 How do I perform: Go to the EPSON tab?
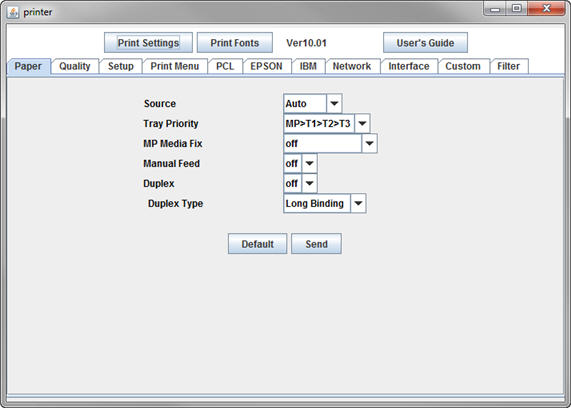coord(267,66)
